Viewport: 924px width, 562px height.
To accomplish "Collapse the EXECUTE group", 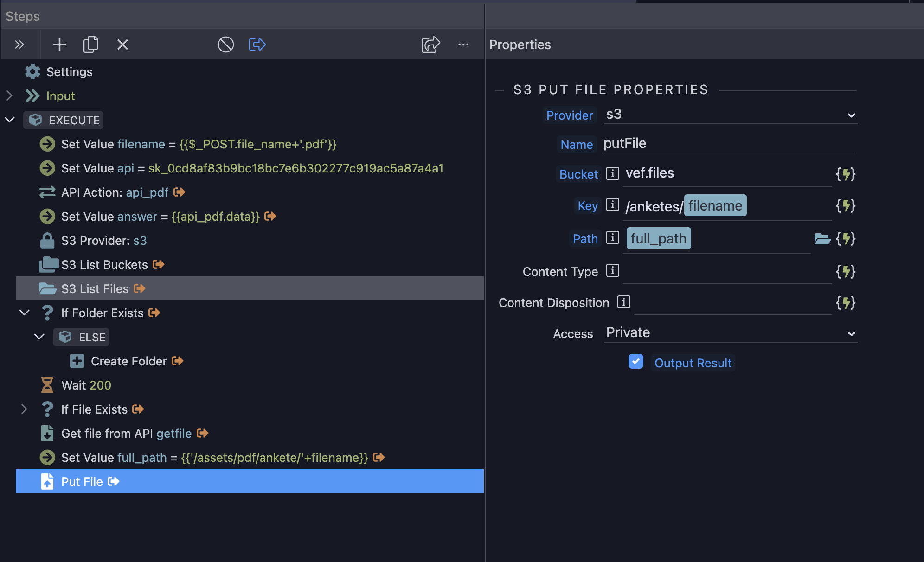I will 9,120.
